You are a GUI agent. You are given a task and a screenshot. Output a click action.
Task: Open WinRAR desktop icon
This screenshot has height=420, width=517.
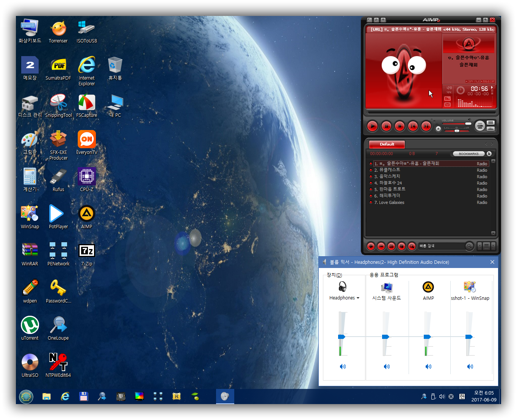tap(30, 254)
